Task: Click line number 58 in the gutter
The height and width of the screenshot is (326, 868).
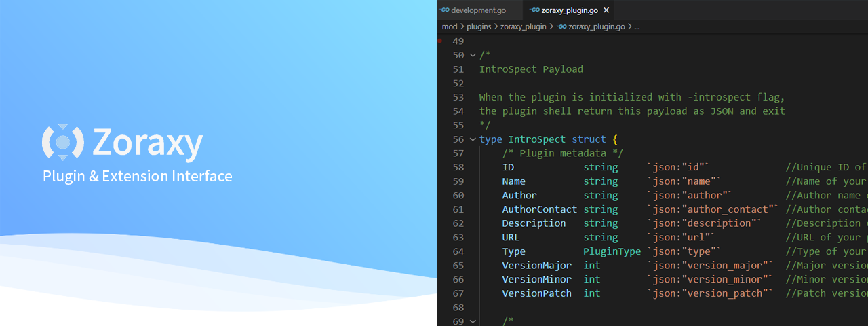Action: pyautogui.click(x=458, y=167)
